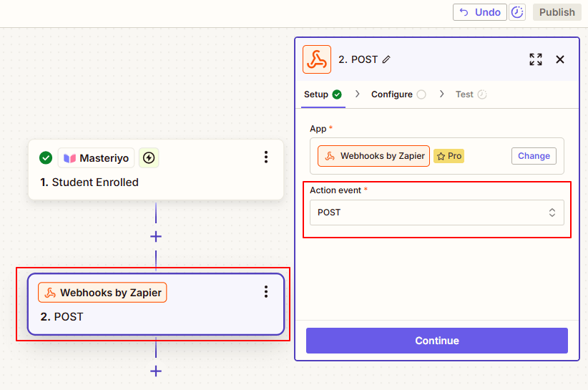This screenshot has height=390, width=588.
Task: Switch to the Configure tab
Action: click(x=398, y=94)
